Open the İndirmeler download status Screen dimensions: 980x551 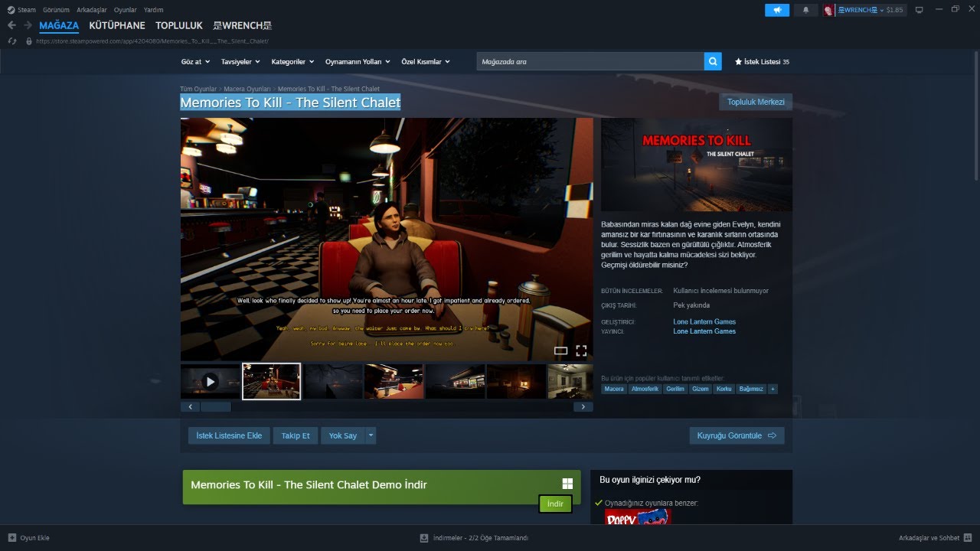coord(475,538)
